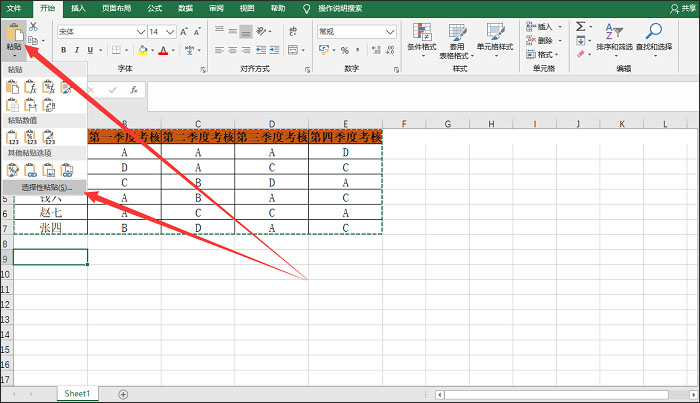
Task: Choose the Paste Formulas icon
Action: (x=30, y=87)
